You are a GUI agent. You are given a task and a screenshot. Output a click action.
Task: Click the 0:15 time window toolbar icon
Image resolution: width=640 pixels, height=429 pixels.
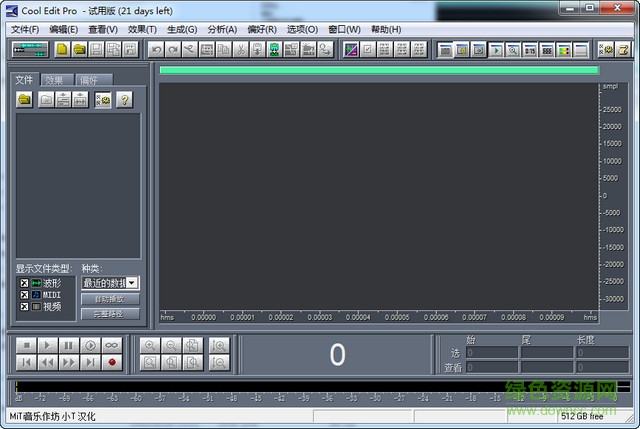tap(530, 50)
